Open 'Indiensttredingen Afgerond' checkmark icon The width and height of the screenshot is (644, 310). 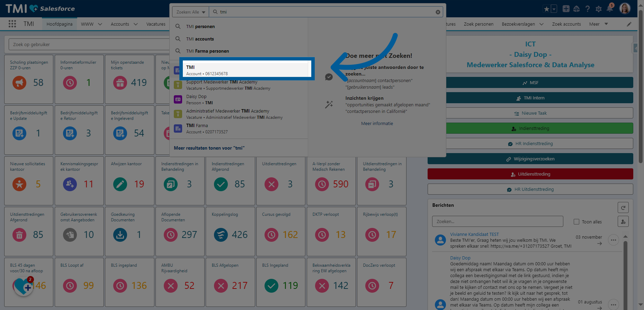(221, 184)
